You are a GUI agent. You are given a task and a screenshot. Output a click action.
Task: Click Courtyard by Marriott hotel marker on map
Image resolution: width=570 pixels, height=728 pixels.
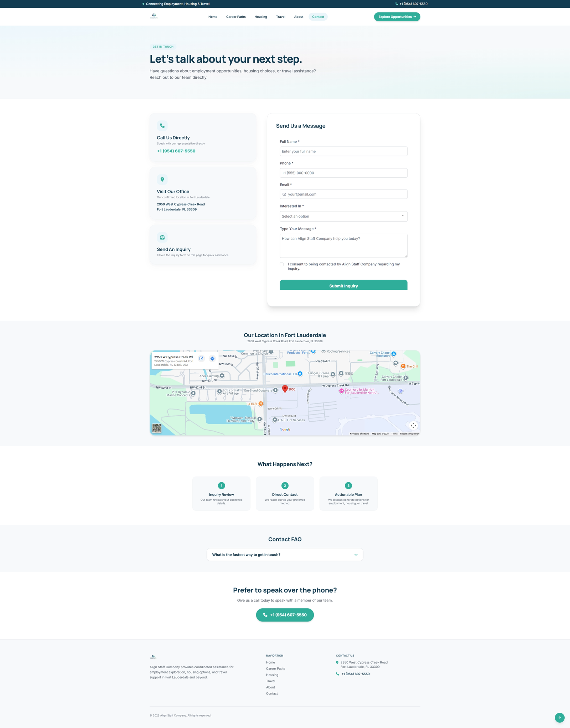click(x=341, y=391)
